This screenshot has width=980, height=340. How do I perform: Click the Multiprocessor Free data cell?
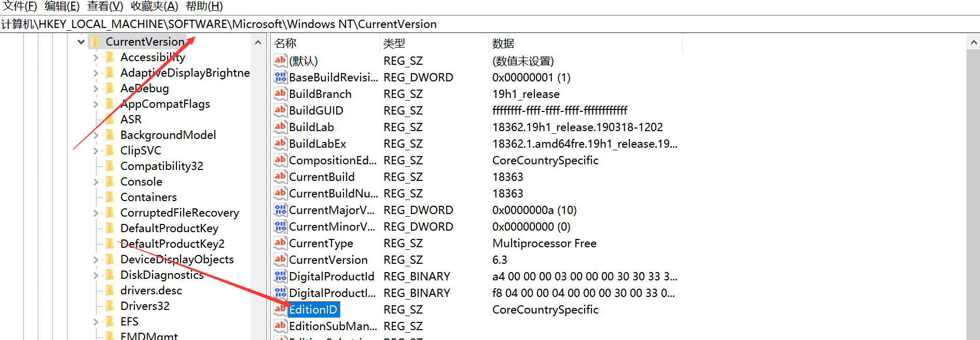pos(544,243)
